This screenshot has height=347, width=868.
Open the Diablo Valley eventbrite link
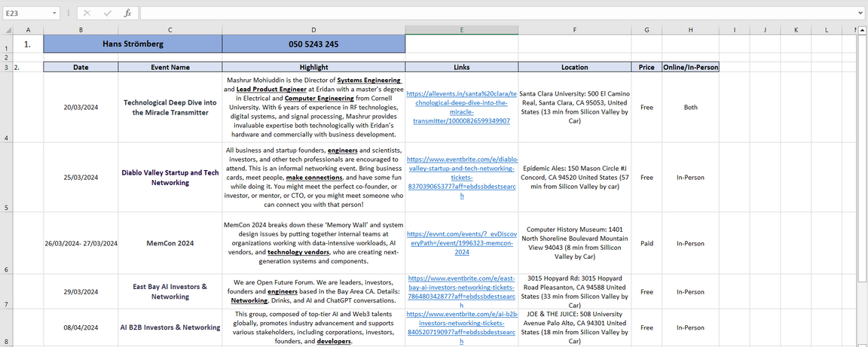[462, 177]
